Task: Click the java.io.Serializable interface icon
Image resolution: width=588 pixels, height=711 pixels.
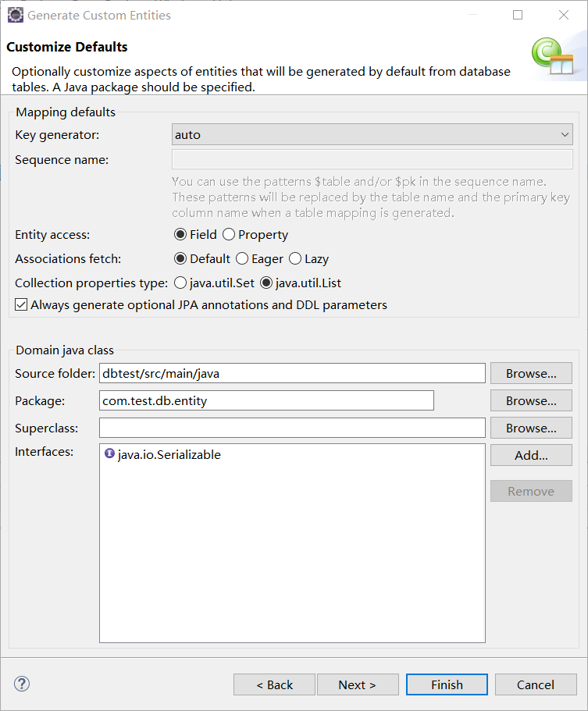Action: point(109,454)
